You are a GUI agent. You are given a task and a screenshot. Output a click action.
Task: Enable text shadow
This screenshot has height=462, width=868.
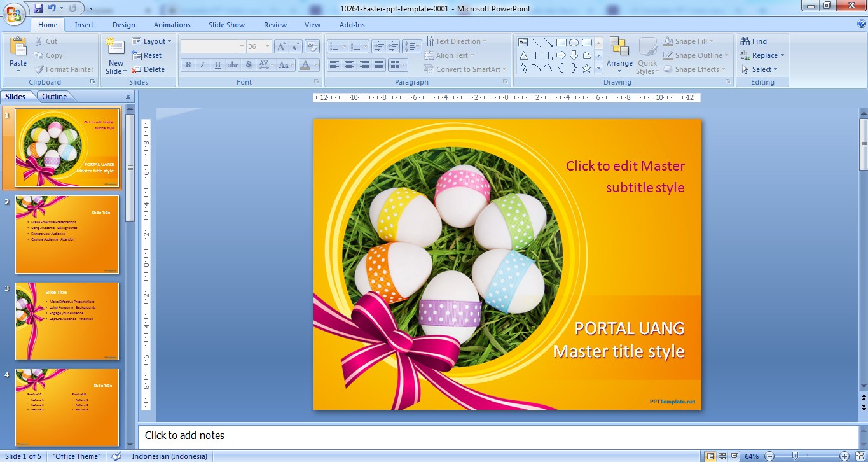pos(248,64)
